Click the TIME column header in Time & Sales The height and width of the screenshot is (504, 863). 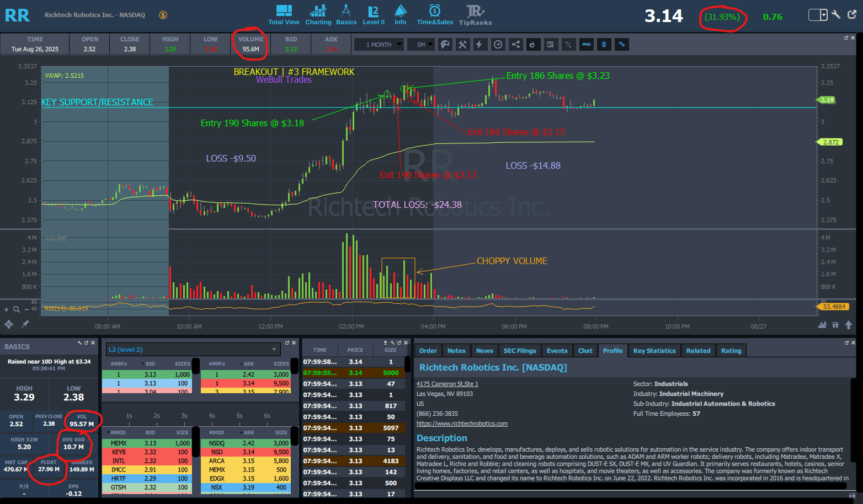pyautogui.click(x=320, y=350)
